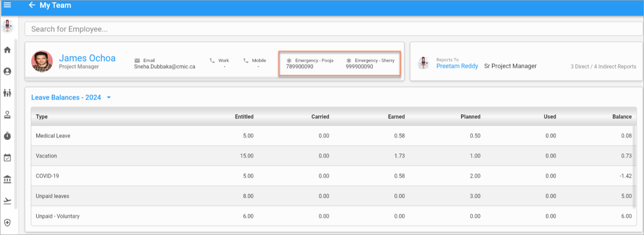Open the airplane travel icon in sidebar
This screenshot has width=644, height=235.
pos(7,201)
